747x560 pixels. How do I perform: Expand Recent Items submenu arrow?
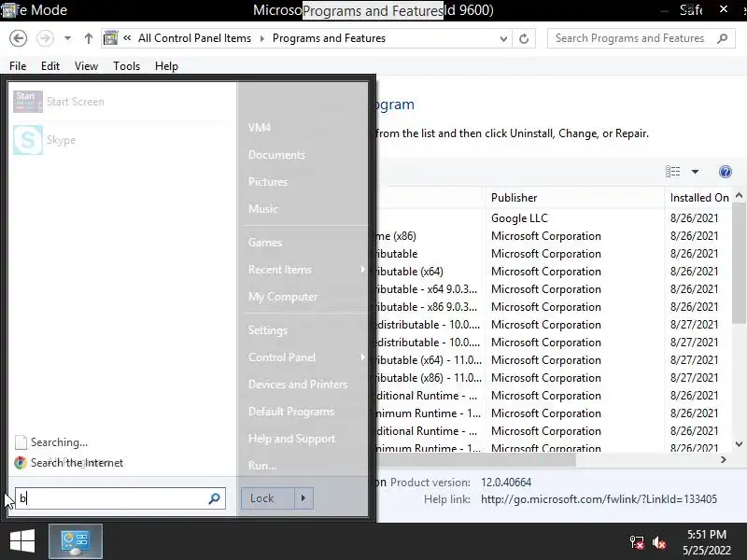click(x=362, y=270)
